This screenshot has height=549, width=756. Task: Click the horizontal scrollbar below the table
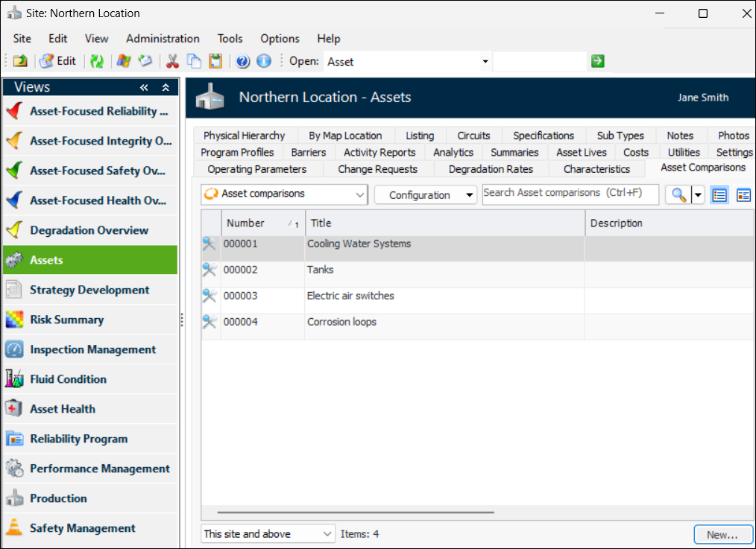[356, 512]
